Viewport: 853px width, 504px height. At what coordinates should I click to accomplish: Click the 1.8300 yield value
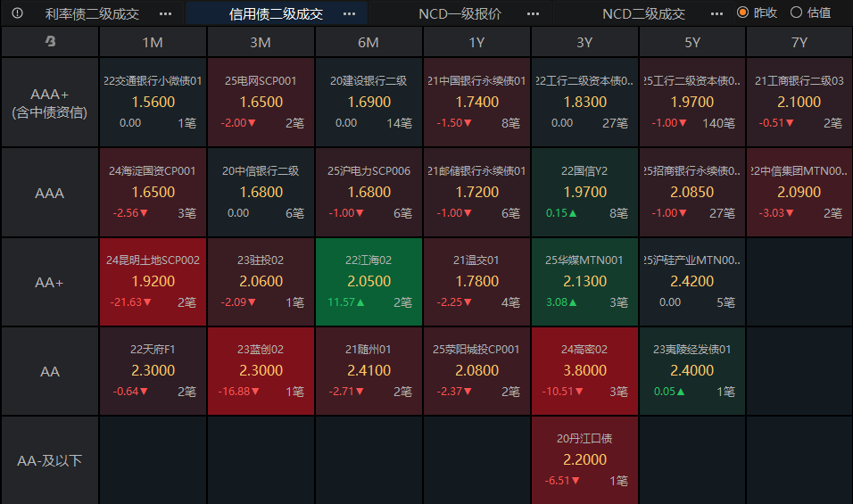click(x=584, y=102)
